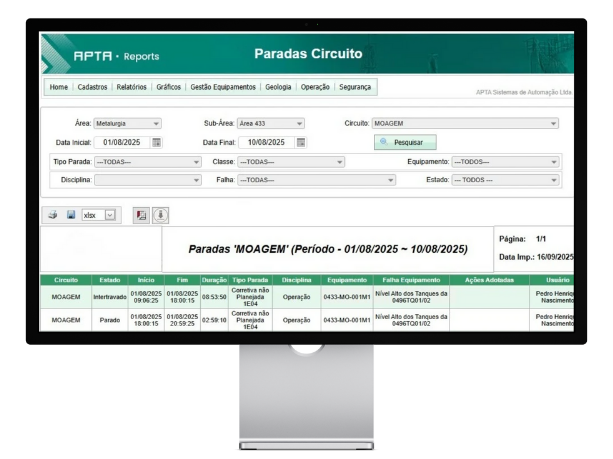The width and height of the screenshot is (613, 459).
Task: Click the Pesquisar search button
Action: point(405,143)
